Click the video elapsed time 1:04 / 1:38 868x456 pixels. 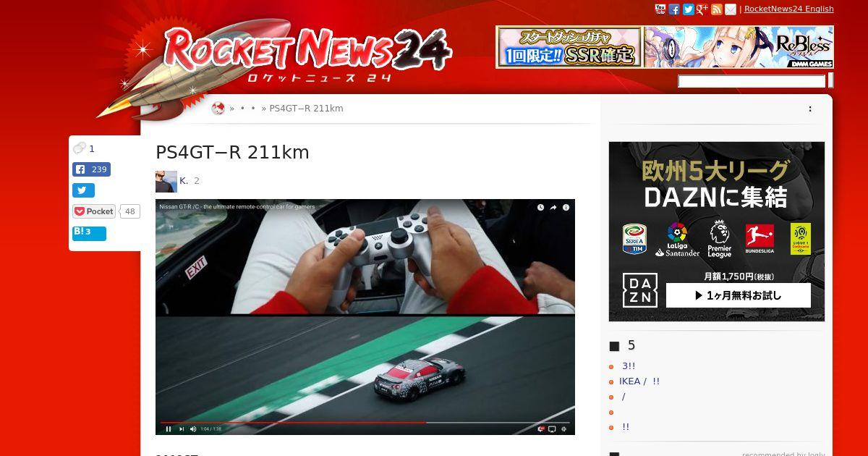pos(210,428)
